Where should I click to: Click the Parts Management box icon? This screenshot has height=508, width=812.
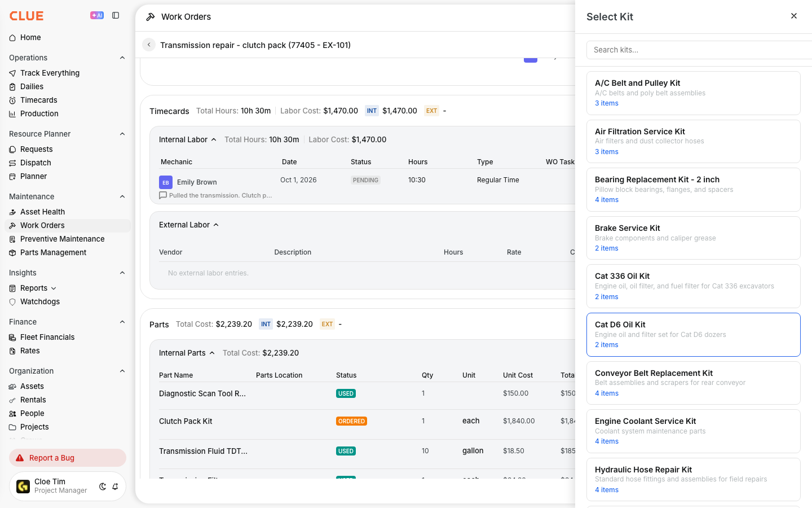point(12,253)
